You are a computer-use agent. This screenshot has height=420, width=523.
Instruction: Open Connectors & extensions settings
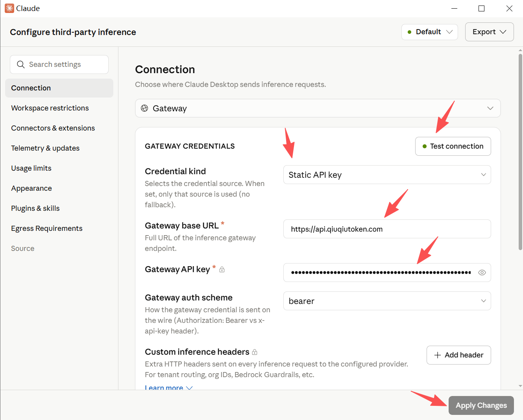tap(59, 128)
